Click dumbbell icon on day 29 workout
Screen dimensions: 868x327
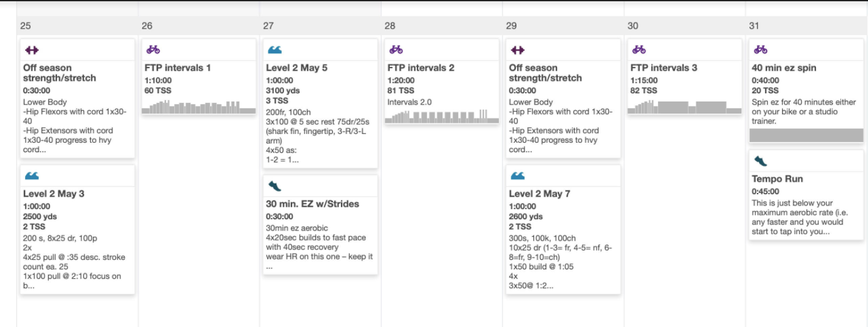(517, 50)
